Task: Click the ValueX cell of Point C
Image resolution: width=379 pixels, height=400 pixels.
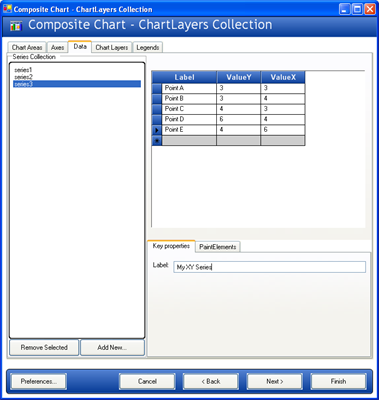Action: pyautogui.click(x=283, y=109)
